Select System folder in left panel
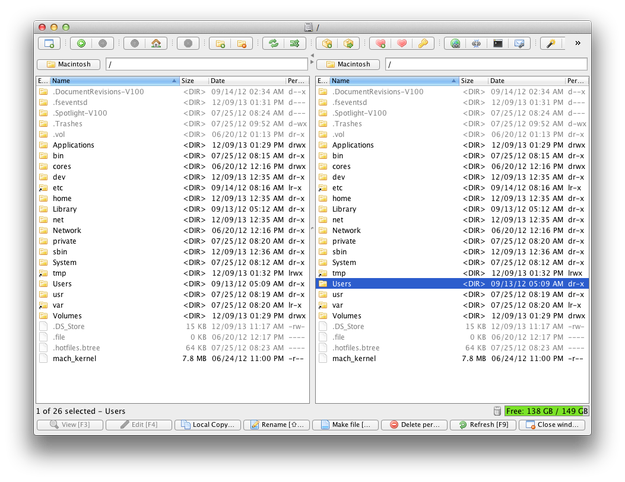The width and height of the screenshot is (625, 482). click(x=173, y=262)
